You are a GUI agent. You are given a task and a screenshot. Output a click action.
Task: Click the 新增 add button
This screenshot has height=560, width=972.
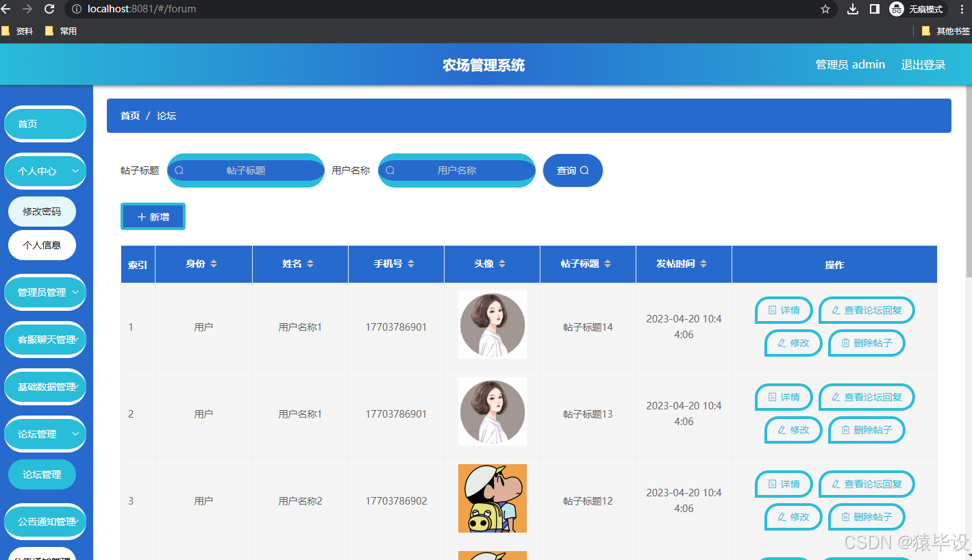(153, 216)
